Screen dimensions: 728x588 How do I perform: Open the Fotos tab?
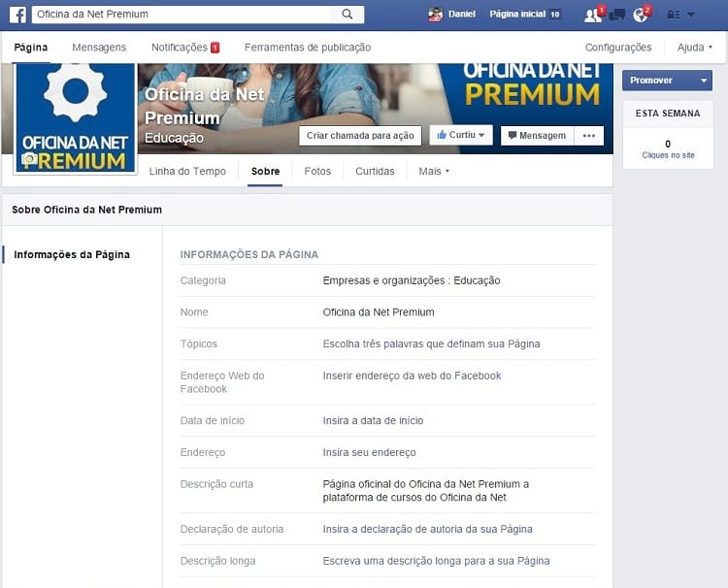317,171
